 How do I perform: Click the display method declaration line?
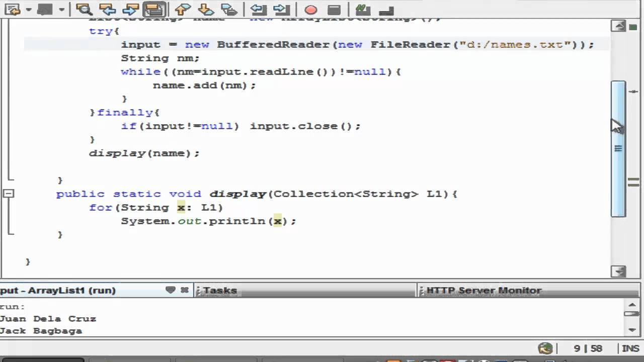click(257, 194)
